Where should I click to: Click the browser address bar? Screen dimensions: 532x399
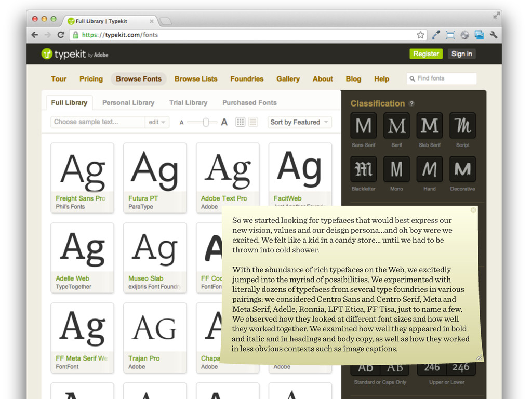click(x=248, y=35)
